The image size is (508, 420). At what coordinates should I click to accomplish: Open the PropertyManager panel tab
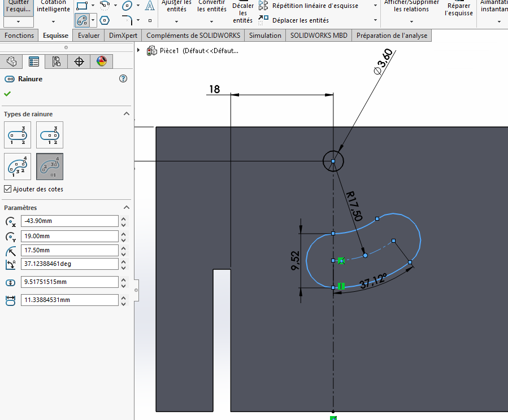34,62
